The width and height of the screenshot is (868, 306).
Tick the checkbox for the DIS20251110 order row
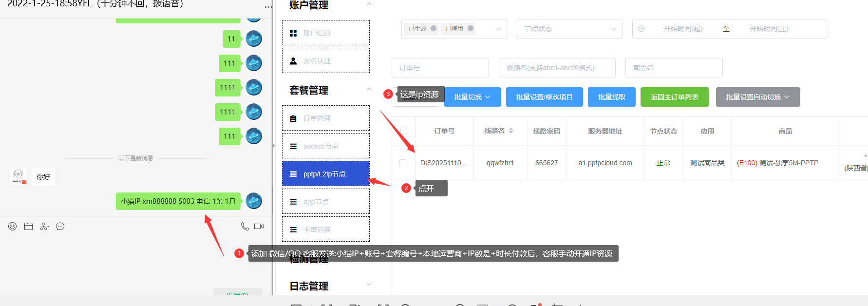pyautogui.click(x=403, y=163)
